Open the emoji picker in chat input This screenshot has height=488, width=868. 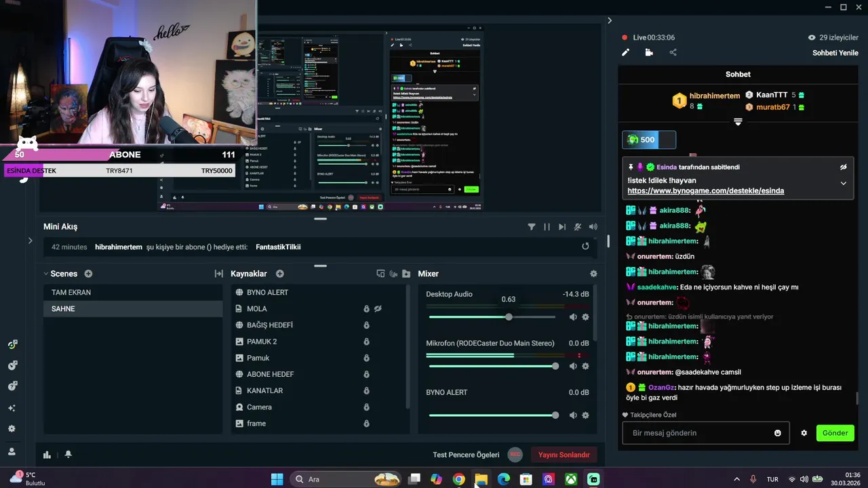click(778, 433)
